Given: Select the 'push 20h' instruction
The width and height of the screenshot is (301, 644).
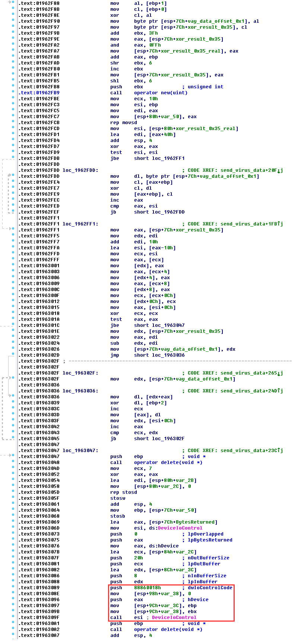Looking at the screenshot, I should point(127,558).
